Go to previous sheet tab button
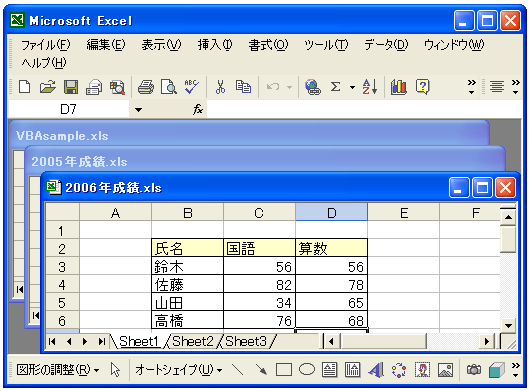 point(69,342)
